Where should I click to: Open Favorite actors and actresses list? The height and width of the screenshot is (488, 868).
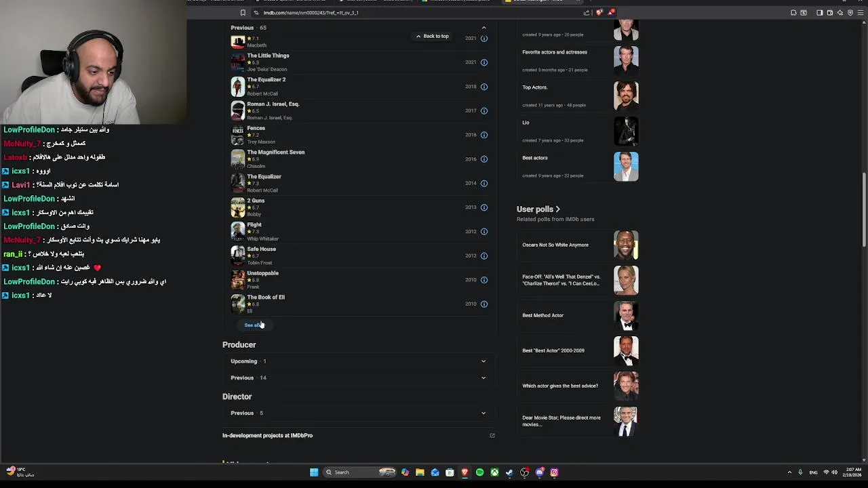point(555,52)
